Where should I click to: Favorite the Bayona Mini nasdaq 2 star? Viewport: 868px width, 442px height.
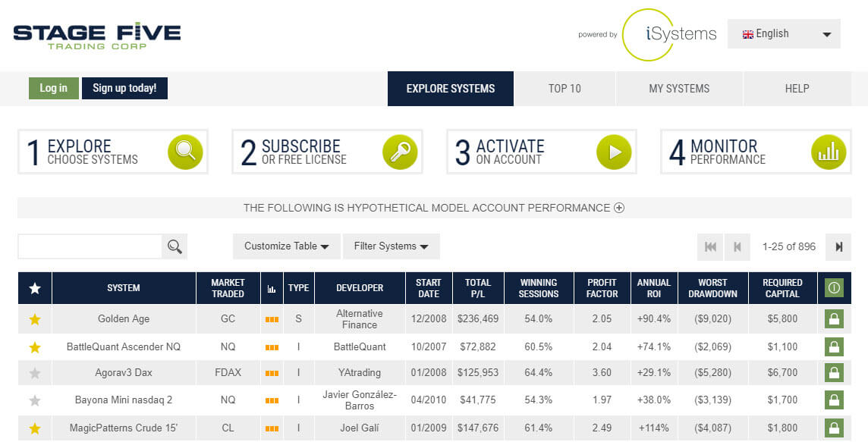point(35,400)
